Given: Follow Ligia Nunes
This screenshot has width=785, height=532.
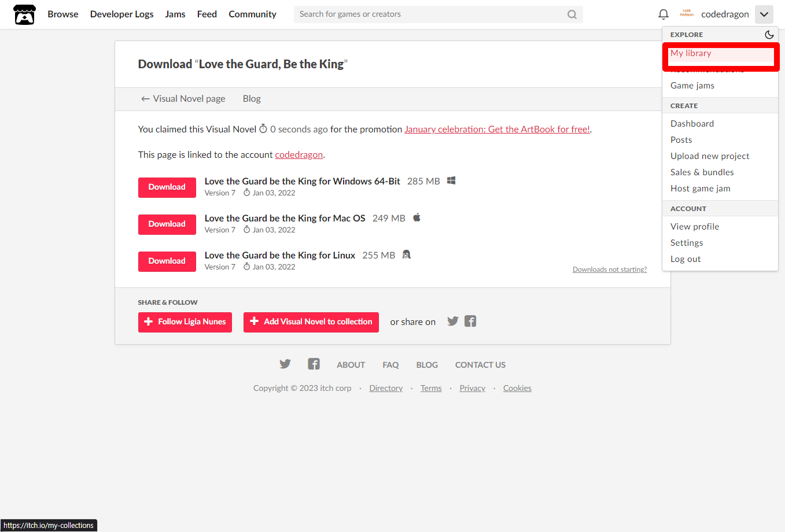Looking at the screenshot, I should (185, 322).
